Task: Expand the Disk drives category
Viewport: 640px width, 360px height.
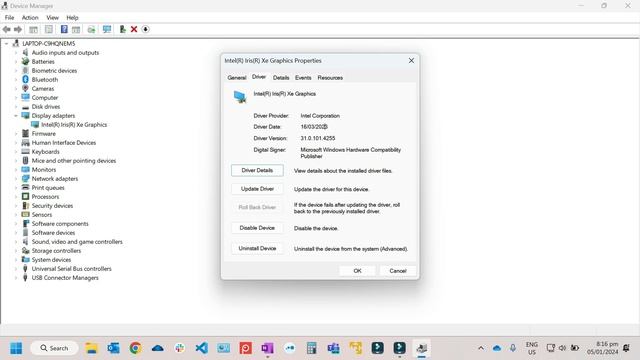Action: click(16, 107)
